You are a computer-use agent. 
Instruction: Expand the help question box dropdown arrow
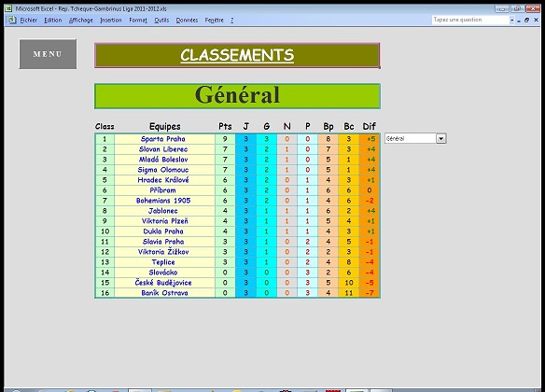[x=512, y=21]
